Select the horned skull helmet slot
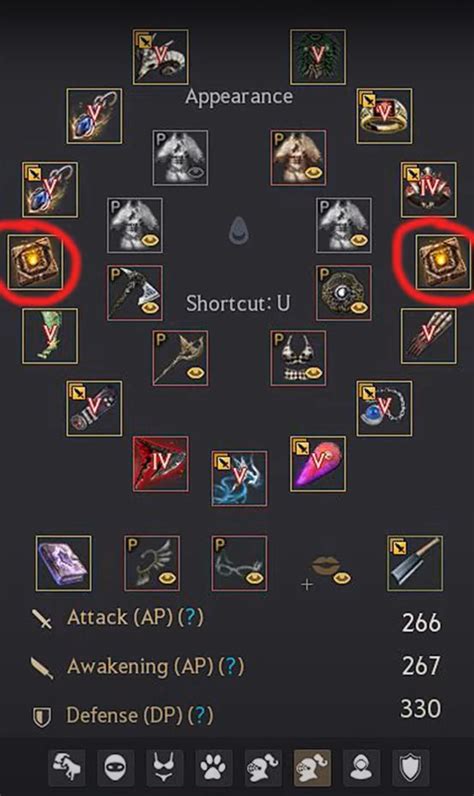The height and width of the screenshot is (796, 474). [x=160, y=57]
